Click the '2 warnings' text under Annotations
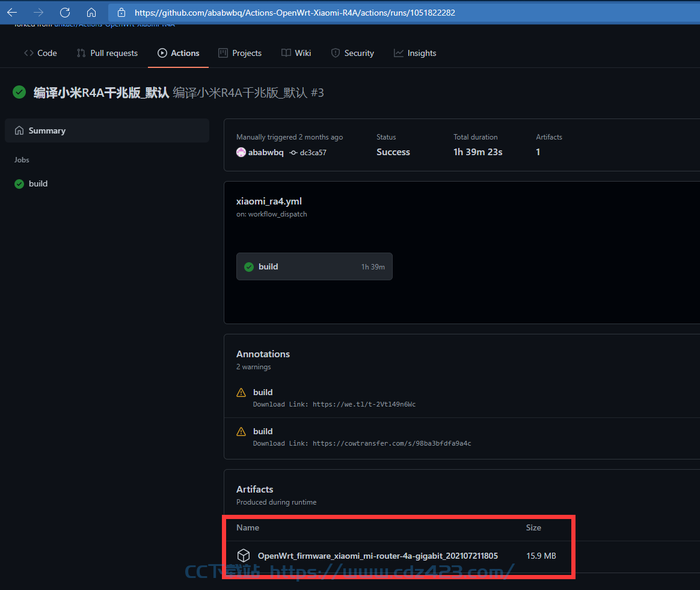The width and height of the screenshot is (700, 590). [x=254, y=367]
